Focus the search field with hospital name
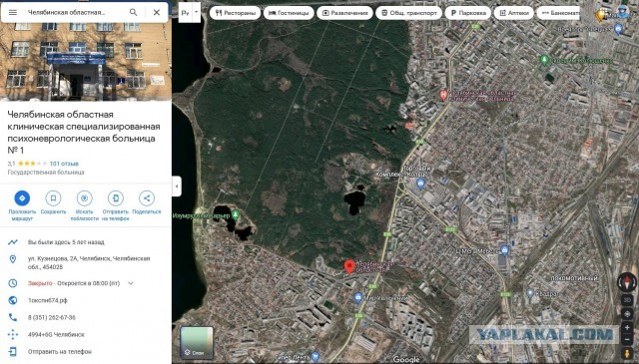This screenshot has height=364, width=639. pos(67,13)
